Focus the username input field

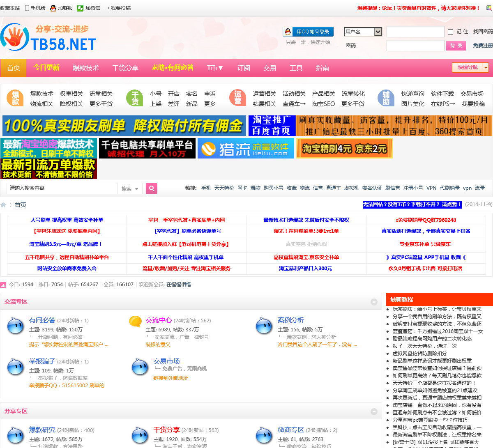coord(415,32)
